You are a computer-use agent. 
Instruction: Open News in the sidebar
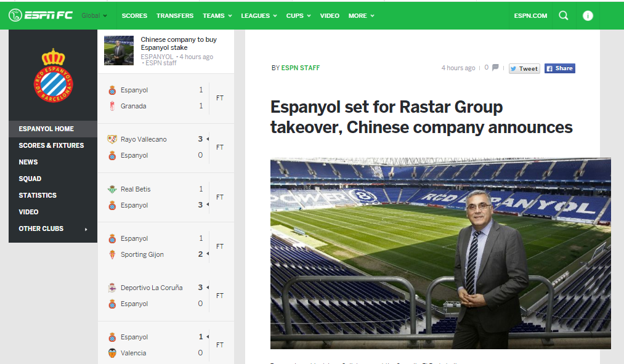click(53, 163)
